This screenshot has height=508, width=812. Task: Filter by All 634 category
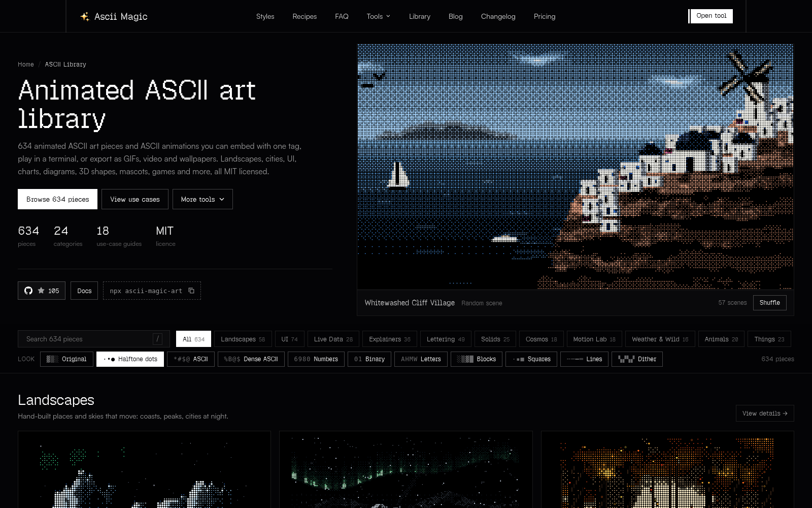point(193,339)
